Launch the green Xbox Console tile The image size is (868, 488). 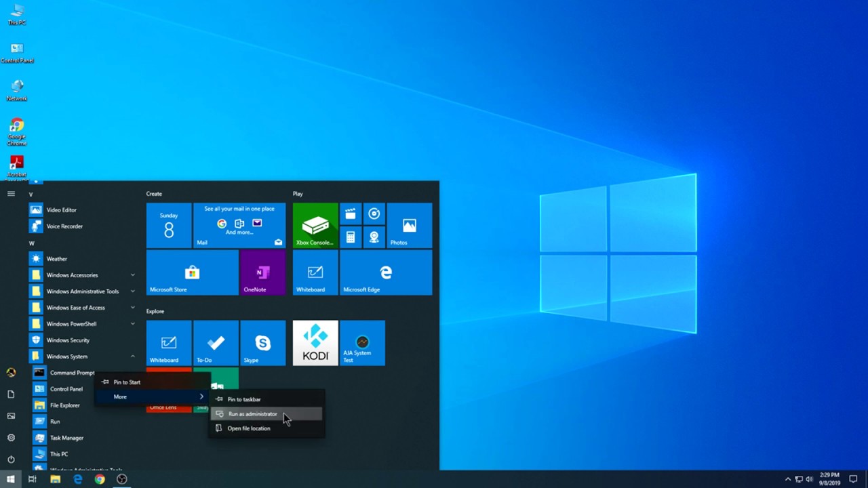tap(315, 226)
